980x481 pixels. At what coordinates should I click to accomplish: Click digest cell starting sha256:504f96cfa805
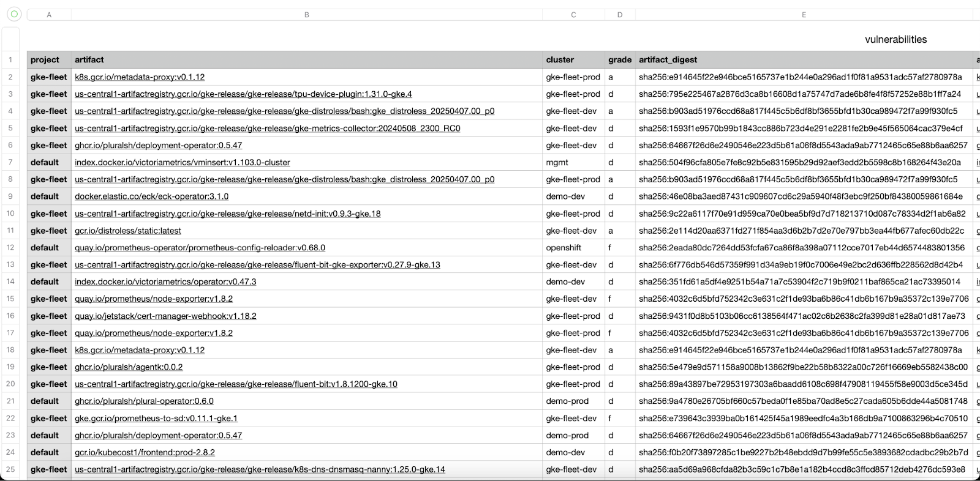coord(804,163)
